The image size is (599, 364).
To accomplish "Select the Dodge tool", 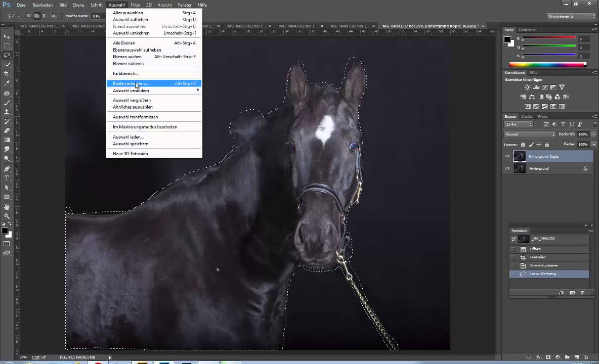I will [x=7, y=159].
